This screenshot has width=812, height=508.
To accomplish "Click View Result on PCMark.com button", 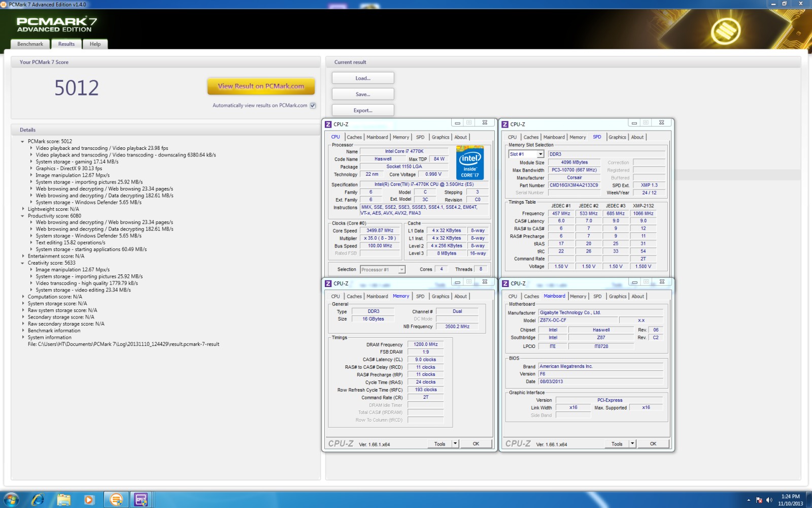I will click(x=261, y=86).
